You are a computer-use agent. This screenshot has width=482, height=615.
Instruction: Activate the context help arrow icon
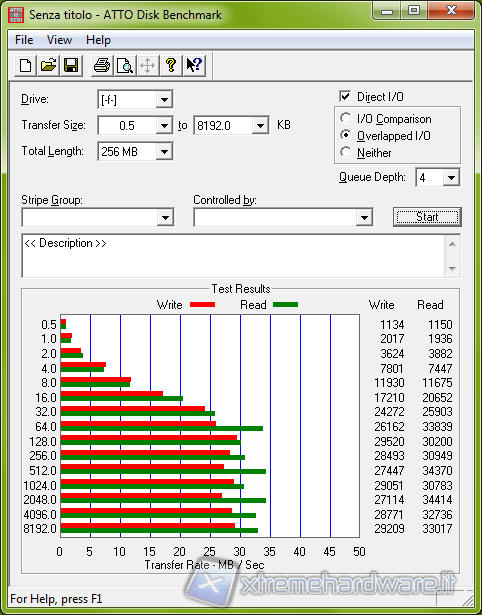(x=194, y=65)
